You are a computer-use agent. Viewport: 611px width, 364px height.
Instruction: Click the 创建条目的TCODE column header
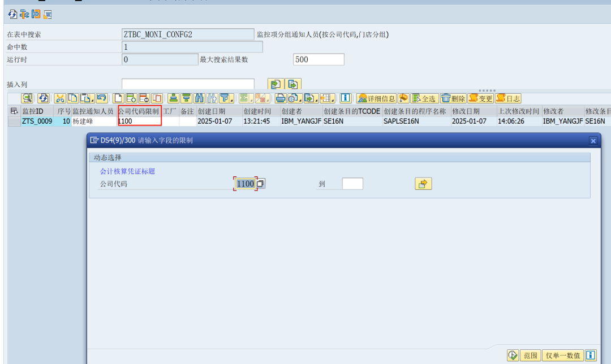click(x=352, y=111)
